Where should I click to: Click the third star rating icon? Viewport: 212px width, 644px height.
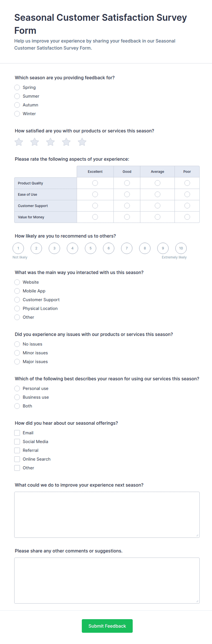50,142
